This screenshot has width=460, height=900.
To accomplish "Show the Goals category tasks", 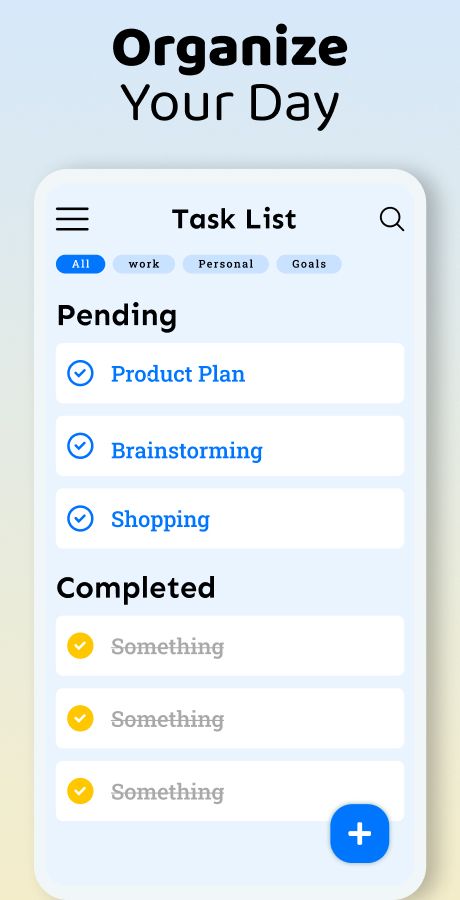I will click(x=309, y=264).
